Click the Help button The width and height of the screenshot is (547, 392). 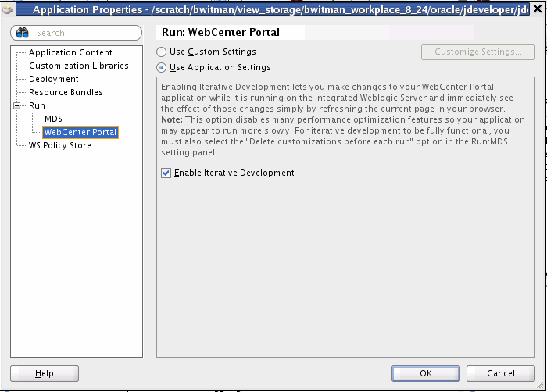pyautogui.click(x=45, y=373)
